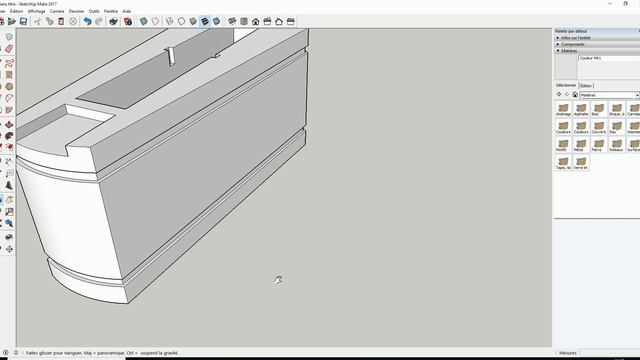Select the Push/Pull tool
This screenshot has width=640, height=360.
[x=9, y=124]
